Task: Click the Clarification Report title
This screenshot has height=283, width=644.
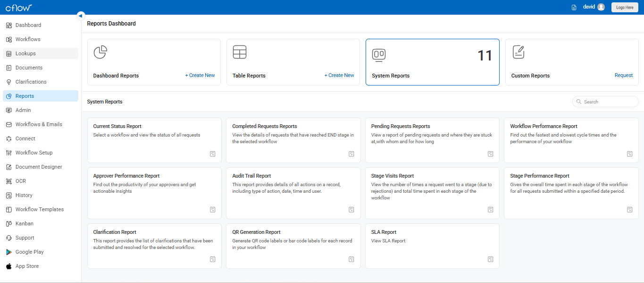Action: coord(115,232)
